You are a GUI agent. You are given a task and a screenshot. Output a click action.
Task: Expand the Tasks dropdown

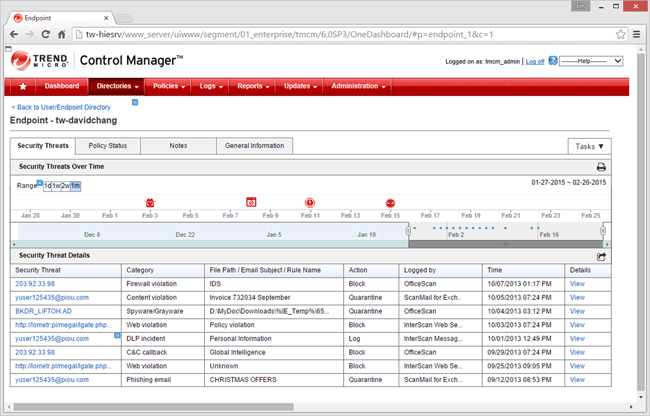(x=590, y=146)
